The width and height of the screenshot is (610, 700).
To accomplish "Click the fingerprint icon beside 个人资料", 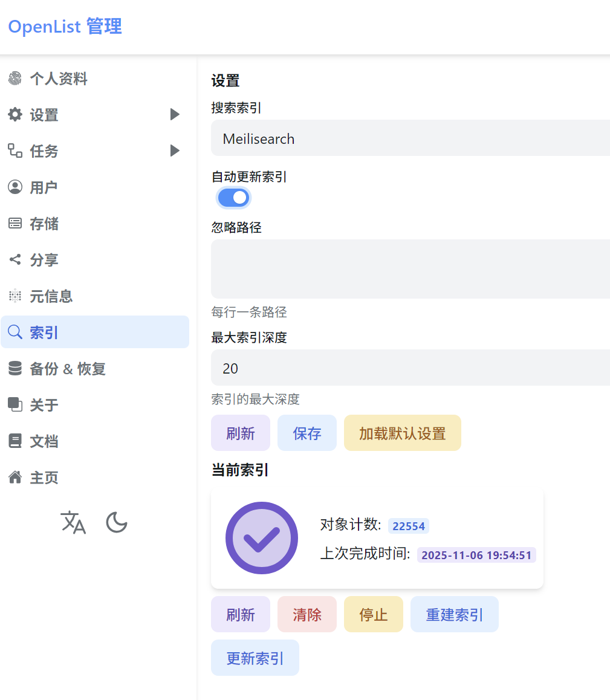I will [15, 79].
